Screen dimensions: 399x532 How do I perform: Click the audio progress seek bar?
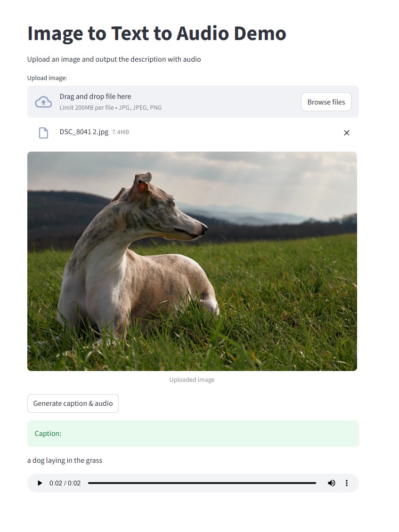coord(202,483)
